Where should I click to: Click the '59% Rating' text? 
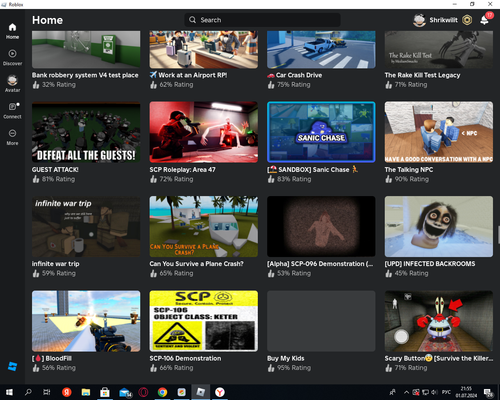[x=59, y=273]
